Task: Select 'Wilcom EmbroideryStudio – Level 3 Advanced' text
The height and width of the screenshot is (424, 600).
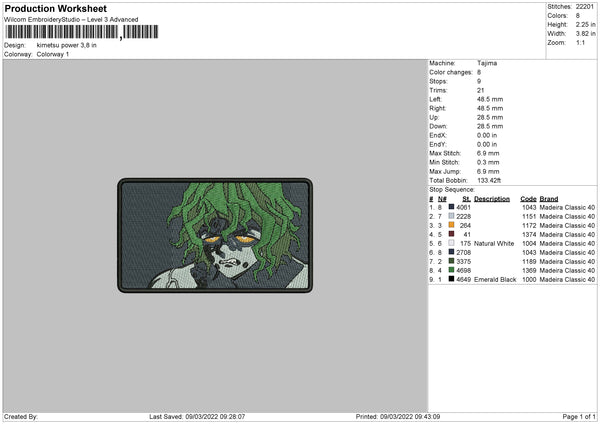Action: point(71,20)
